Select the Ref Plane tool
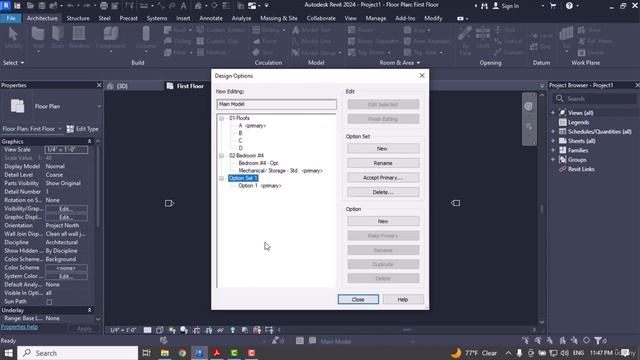The width and height of the screenshot is (640, 360). pyautogui.click(x=595, y=41)
